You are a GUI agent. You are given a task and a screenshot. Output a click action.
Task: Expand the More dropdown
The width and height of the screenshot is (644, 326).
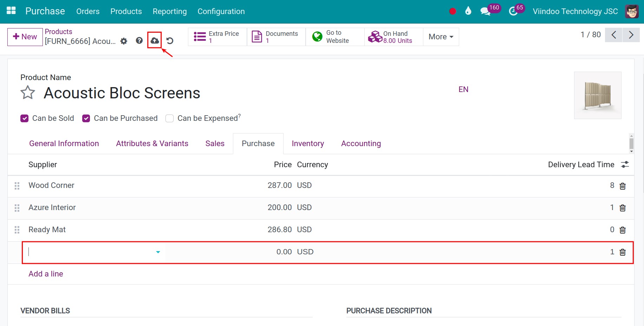point(441,37)
